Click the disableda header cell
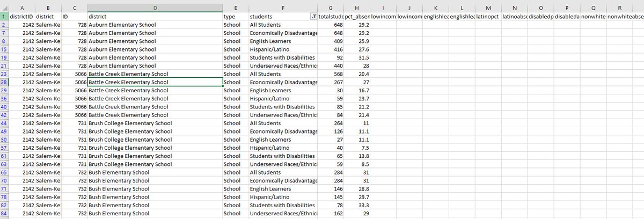The image size is (644, 219). coord(567,17)
